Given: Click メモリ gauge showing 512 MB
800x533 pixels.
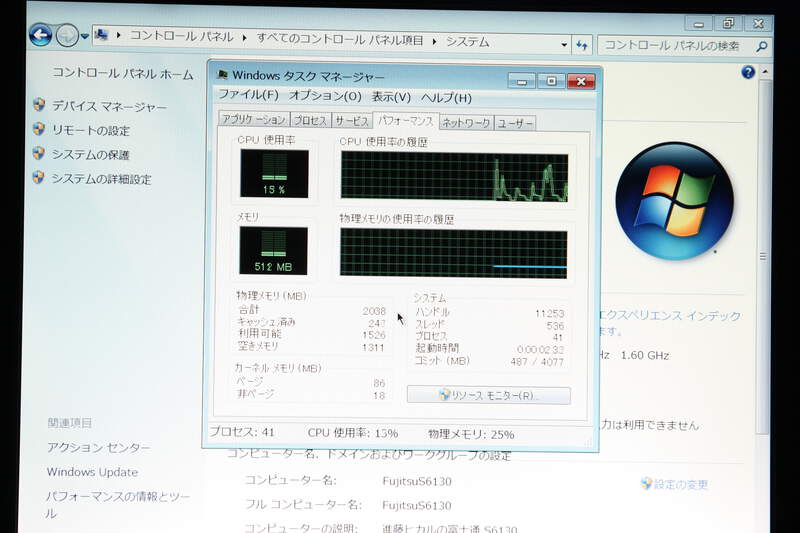Looking at the screenshot, I should click(273, 251).
